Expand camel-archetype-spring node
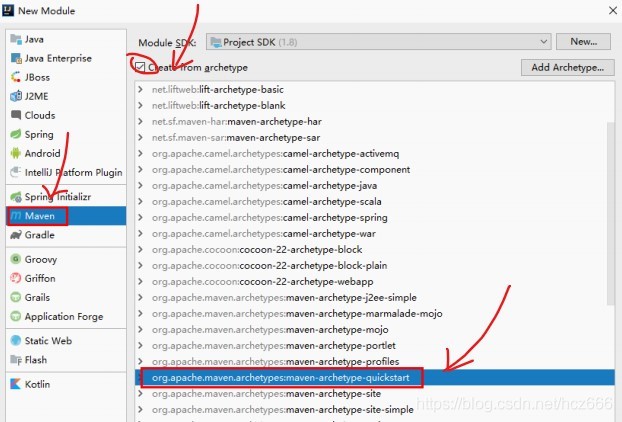 click(140, 217)
